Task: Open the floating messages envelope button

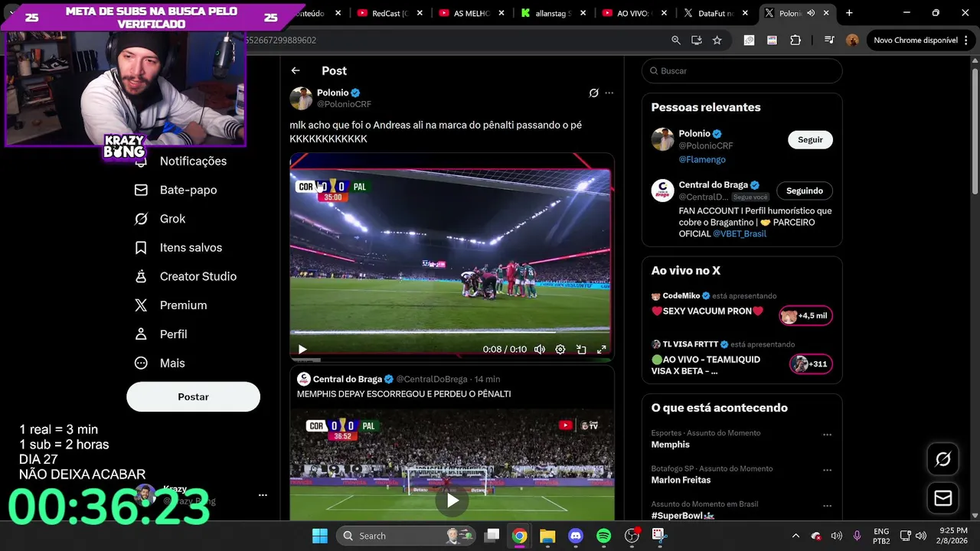Action: (x=943, y=498)
